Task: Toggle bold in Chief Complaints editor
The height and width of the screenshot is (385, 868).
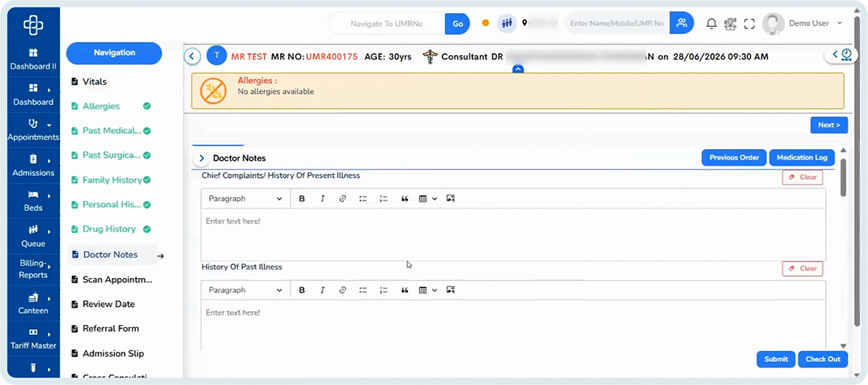Action: coord(302,198)
